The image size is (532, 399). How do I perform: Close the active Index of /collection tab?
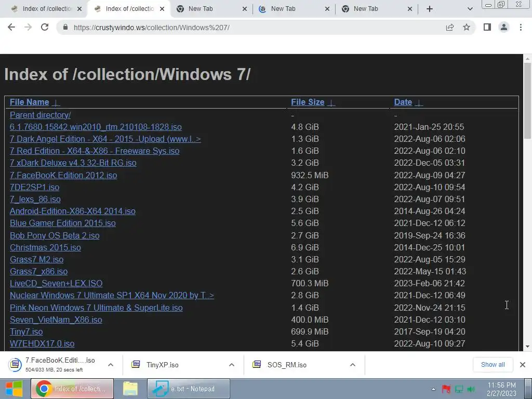162,9
